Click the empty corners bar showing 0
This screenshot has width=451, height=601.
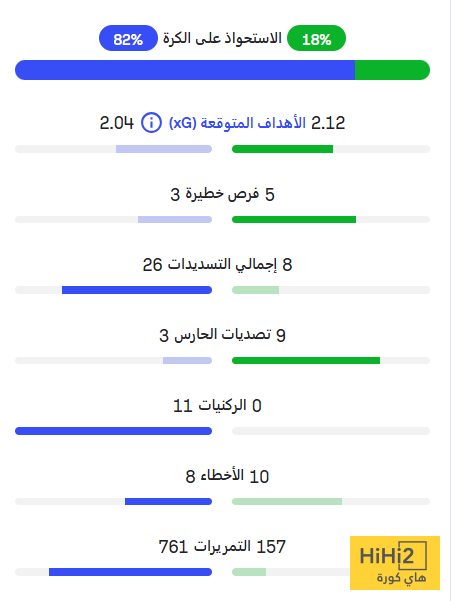point(331,431)
